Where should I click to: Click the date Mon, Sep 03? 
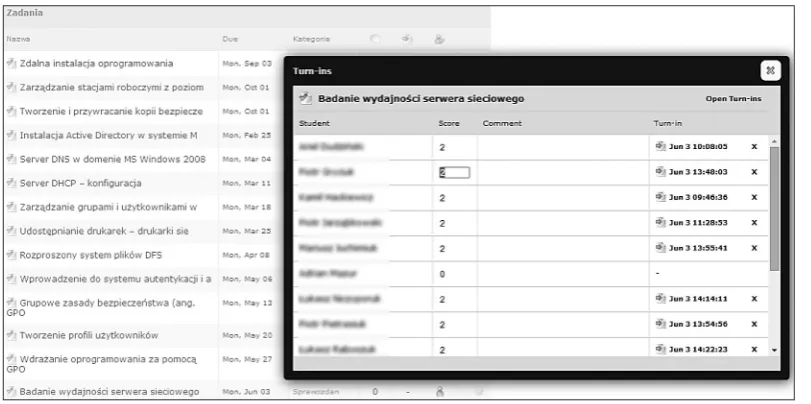point(247,64)
